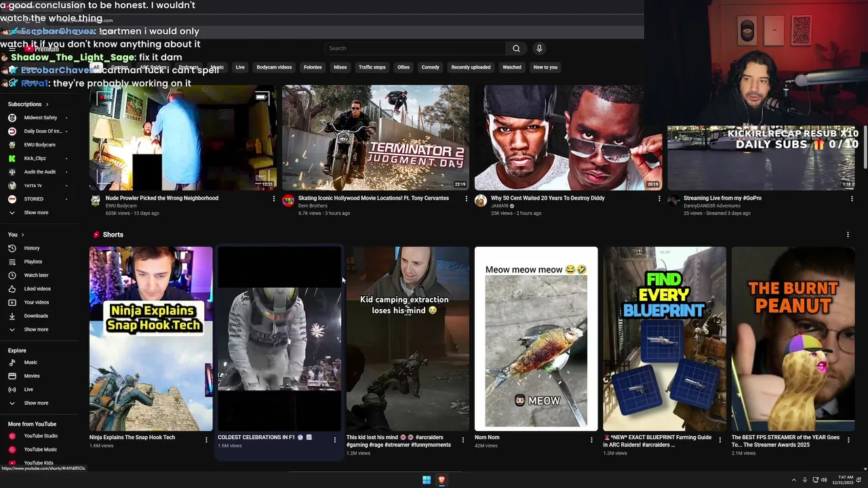Open the Live broadcast icon under Explore
The height and width of the screenshot is (488, 868).
pyautogui.click(x=12, y=390)
